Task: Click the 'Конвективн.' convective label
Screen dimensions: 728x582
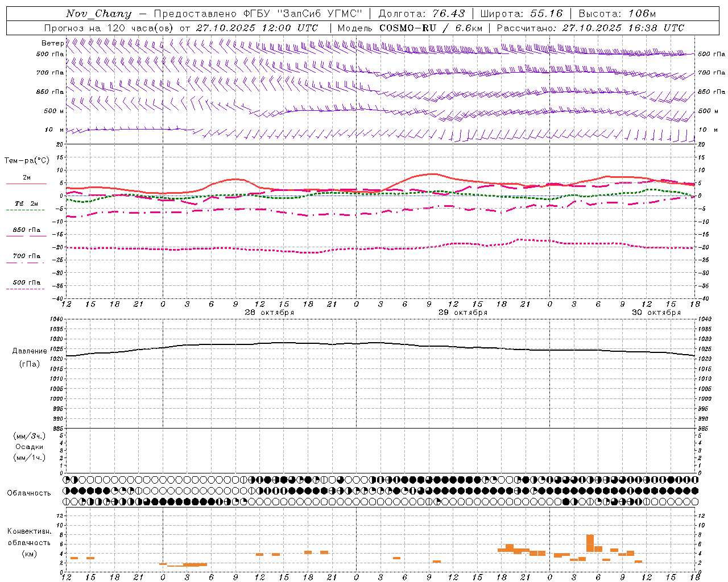Action: 30,531
